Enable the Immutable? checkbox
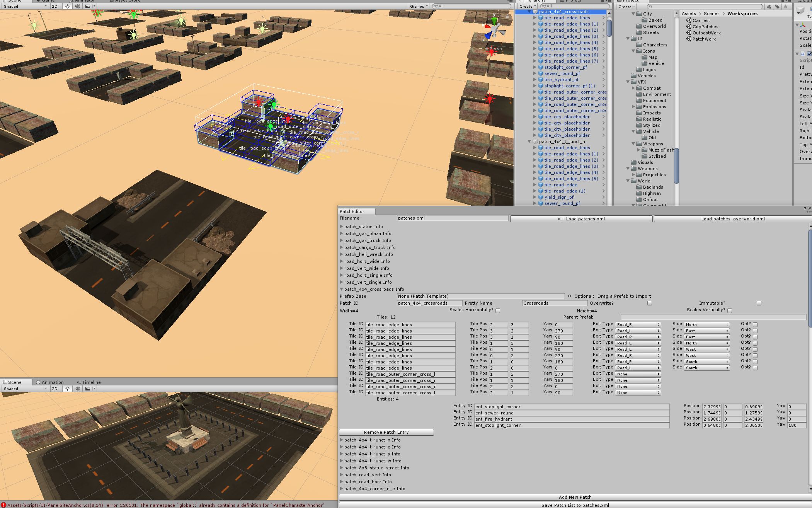Viewport: 812px width, 508px height. [759, 303]
